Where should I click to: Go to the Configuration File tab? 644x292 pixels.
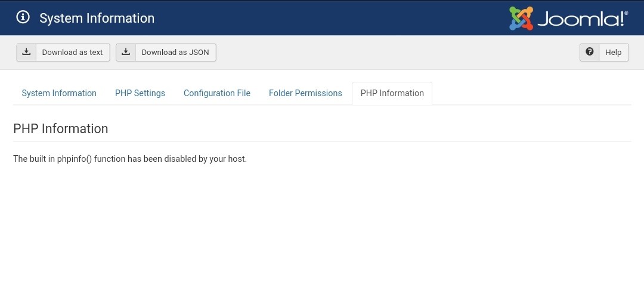(217, 93)
